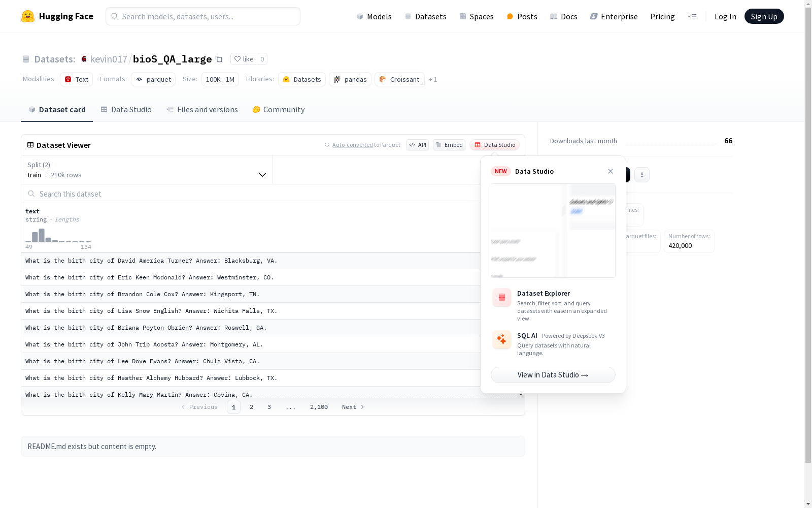Click the Log In link

point(725,16)
